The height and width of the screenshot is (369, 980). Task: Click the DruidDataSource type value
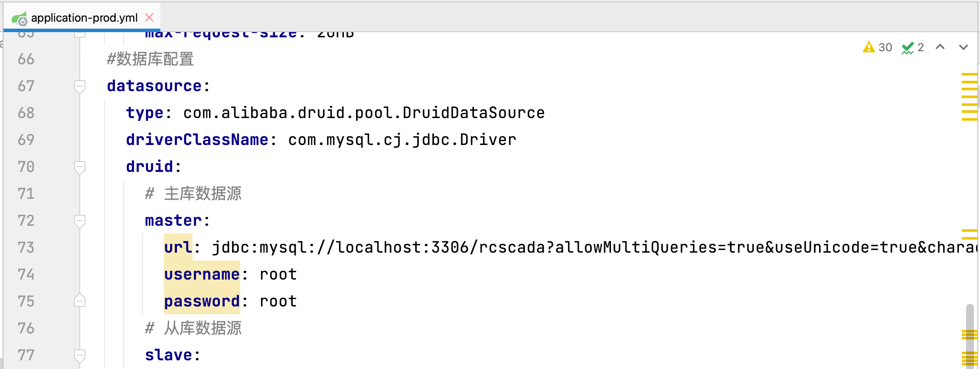[363, 113]
